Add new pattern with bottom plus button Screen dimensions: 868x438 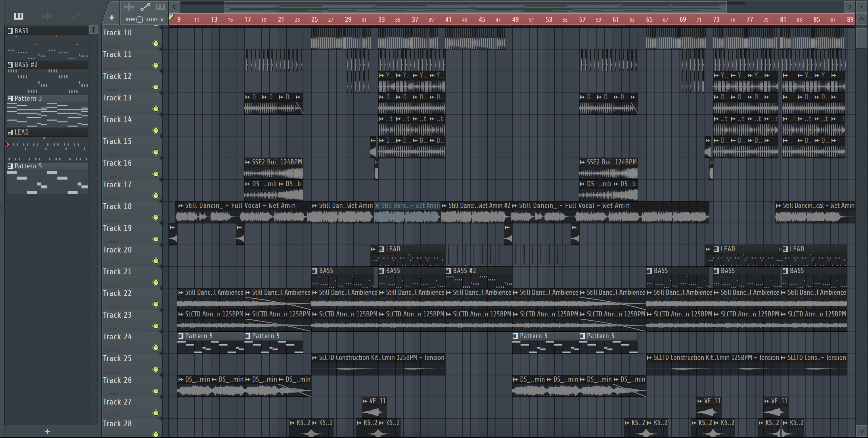coord(47,431)
